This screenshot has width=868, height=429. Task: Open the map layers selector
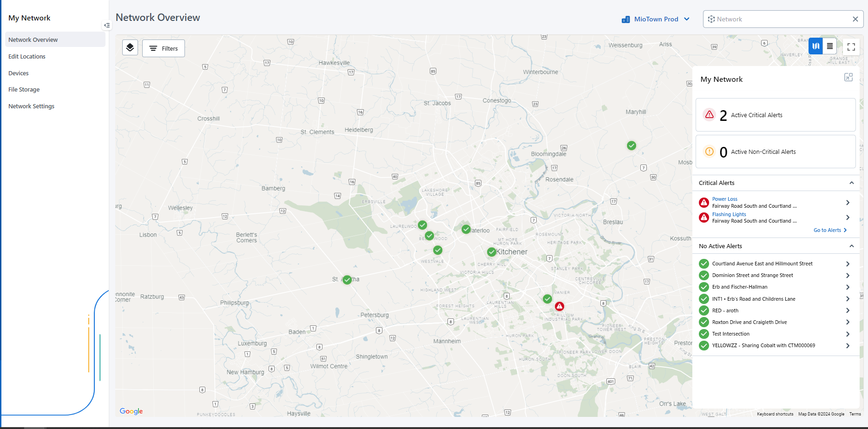130,47
